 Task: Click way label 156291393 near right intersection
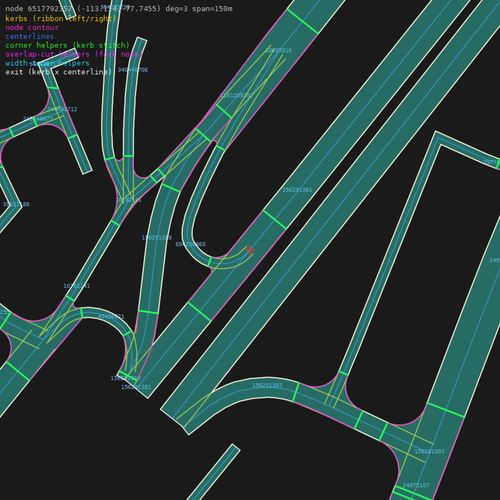(429, 452)
